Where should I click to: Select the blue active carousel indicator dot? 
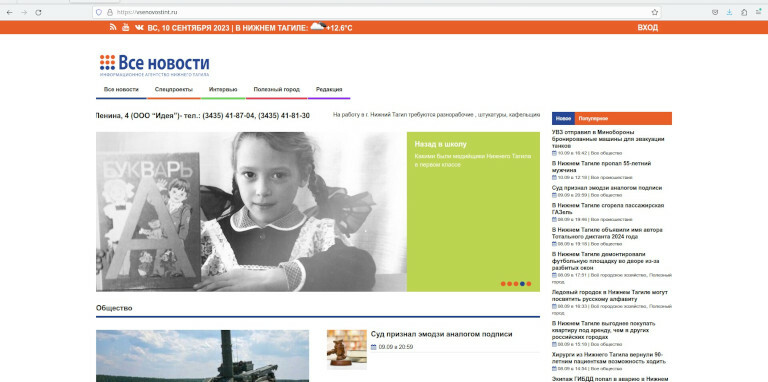tap(522, 284)
